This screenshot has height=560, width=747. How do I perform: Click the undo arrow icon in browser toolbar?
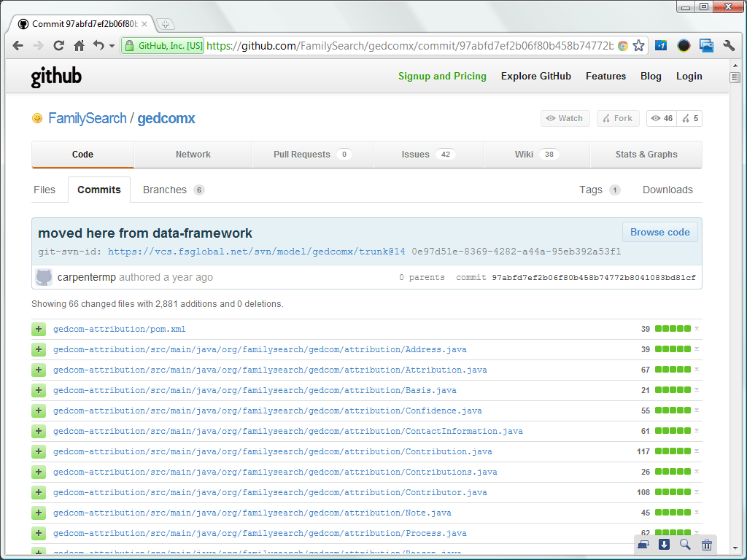pos(98,46)
